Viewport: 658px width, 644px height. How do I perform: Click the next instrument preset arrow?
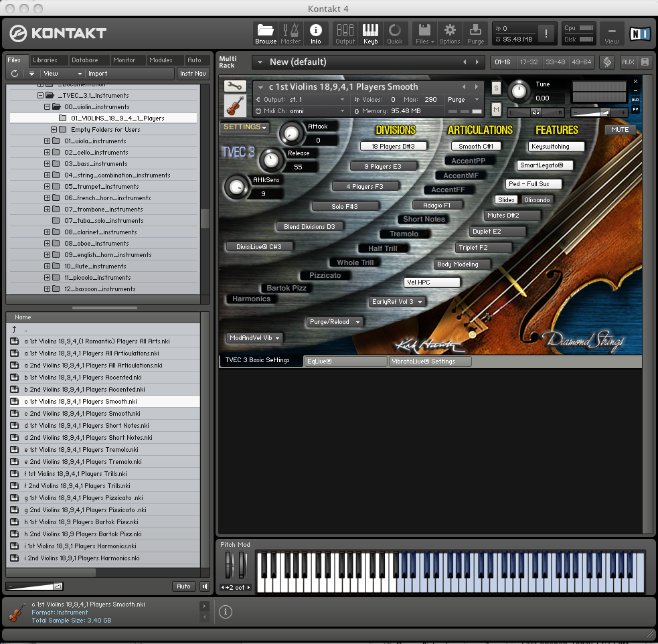pos(477,87)
